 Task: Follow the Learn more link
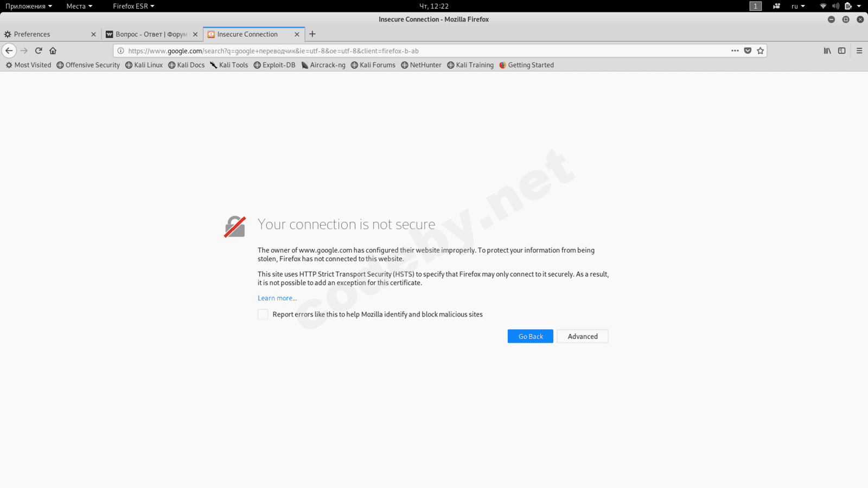click(x=277, y=298)
